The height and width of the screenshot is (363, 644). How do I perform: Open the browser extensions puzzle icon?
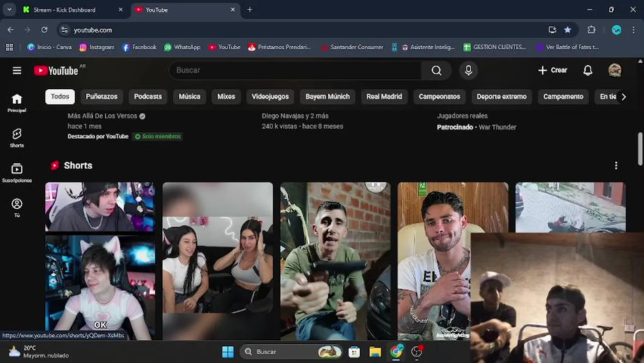click(x=592, y=30)
